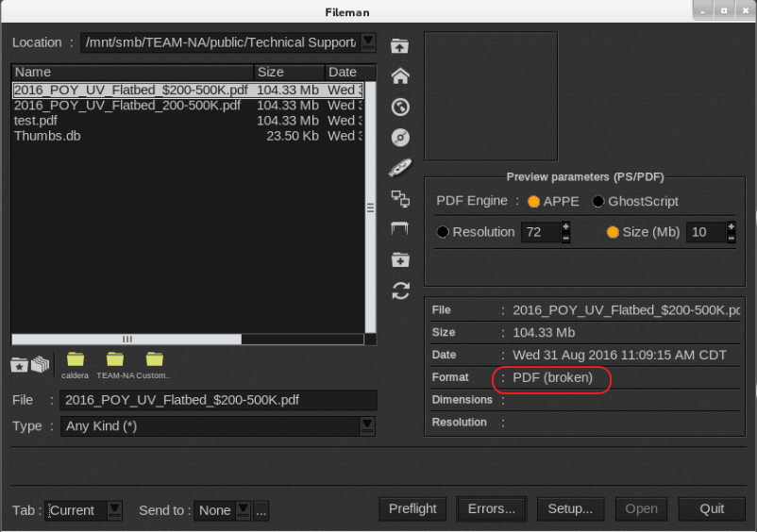Open the USB flash drive location
This screenshot has width=757, height=532.
pyautogui.click(x=400, y=168)
